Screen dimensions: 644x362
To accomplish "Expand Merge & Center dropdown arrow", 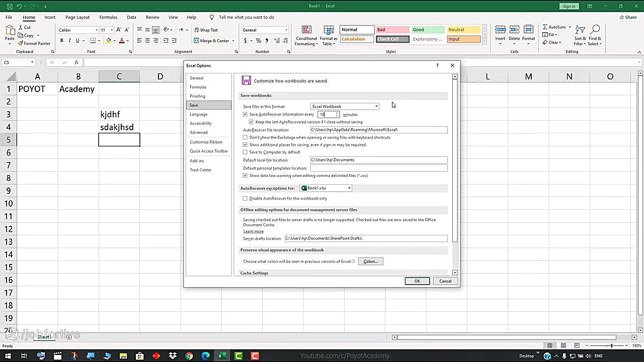I will pyautogui.click(x=233, y=41).
